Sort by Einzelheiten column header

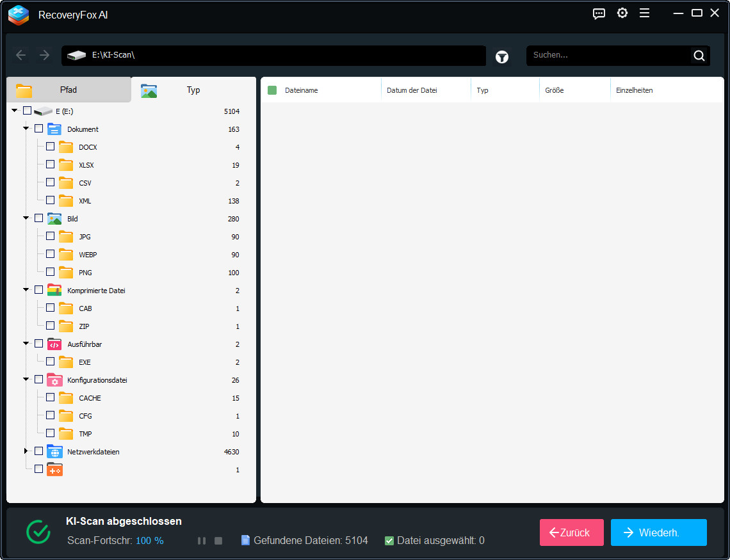pos(667,90)
